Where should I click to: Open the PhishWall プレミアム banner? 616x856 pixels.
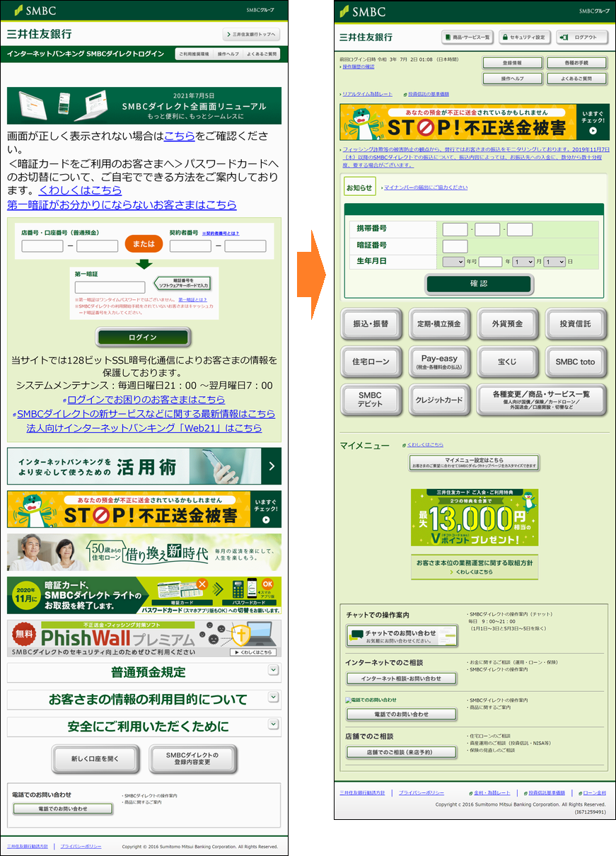[x=144, y=638]
